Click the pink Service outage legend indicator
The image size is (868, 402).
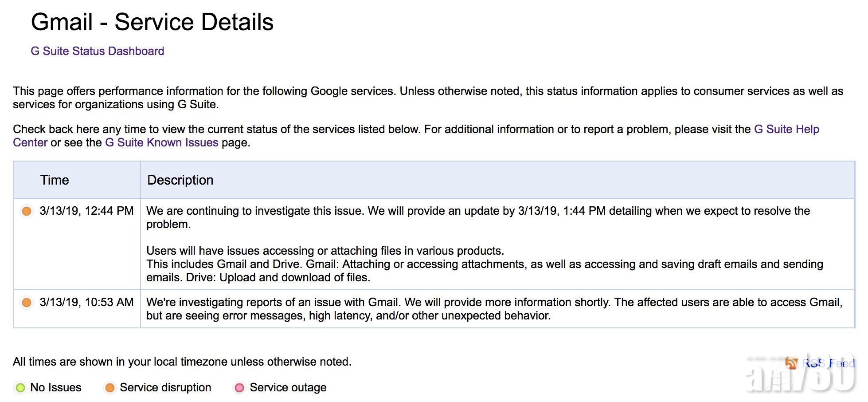240,387
